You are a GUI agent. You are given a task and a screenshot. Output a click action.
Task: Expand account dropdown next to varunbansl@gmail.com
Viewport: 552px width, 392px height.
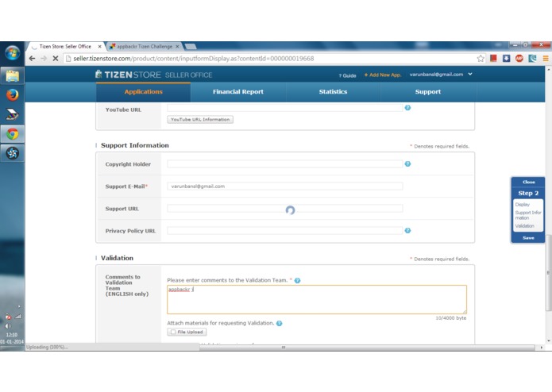(x=470, y=74)
